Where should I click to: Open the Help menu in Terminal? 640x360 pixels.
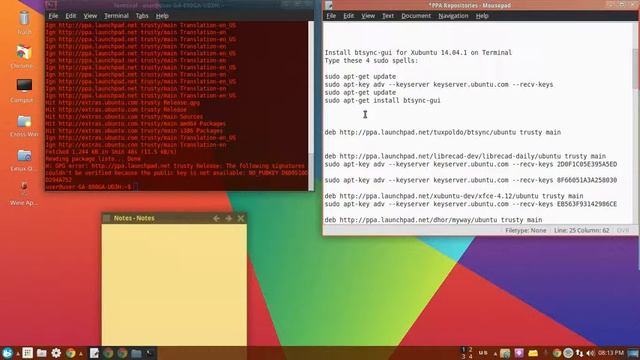[162, 16]
